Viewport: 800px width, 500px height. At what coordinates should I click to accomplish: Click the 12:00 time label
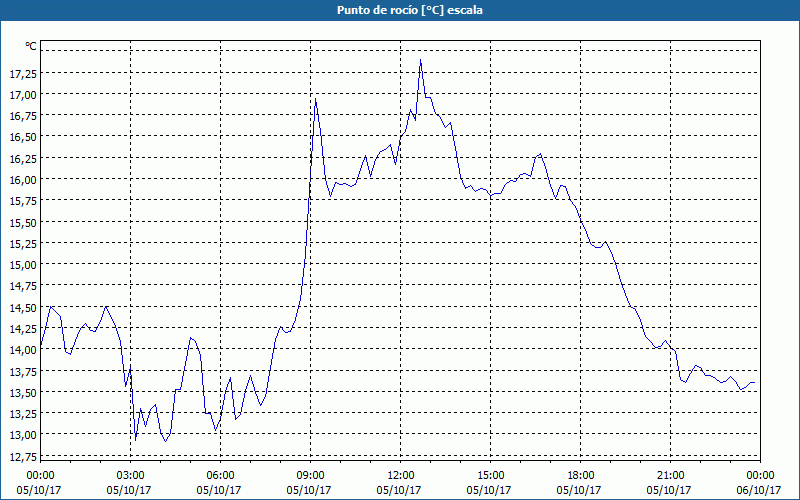401,476
